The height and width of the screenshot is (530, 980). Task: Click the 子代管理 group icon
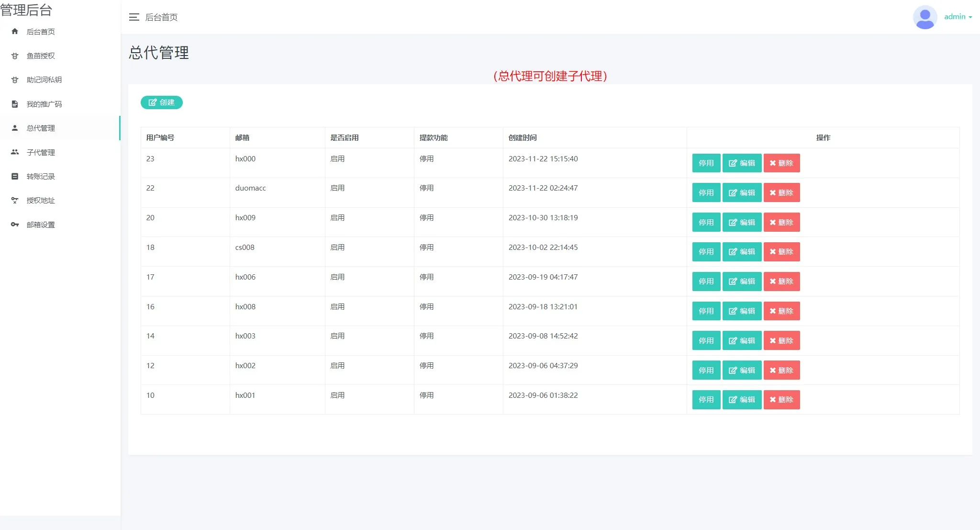(15, 152)
